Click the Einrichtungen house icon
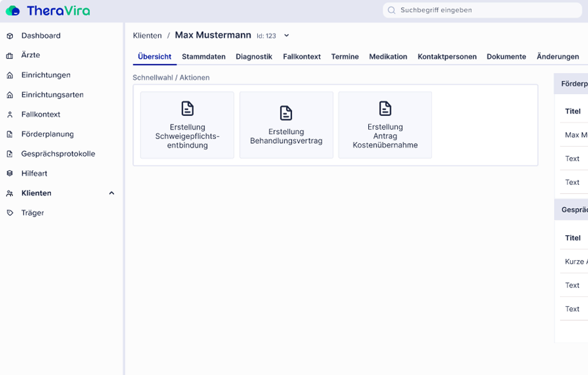Image resolution: width=588 pixels, height=375 pixels. coord(10,75)
